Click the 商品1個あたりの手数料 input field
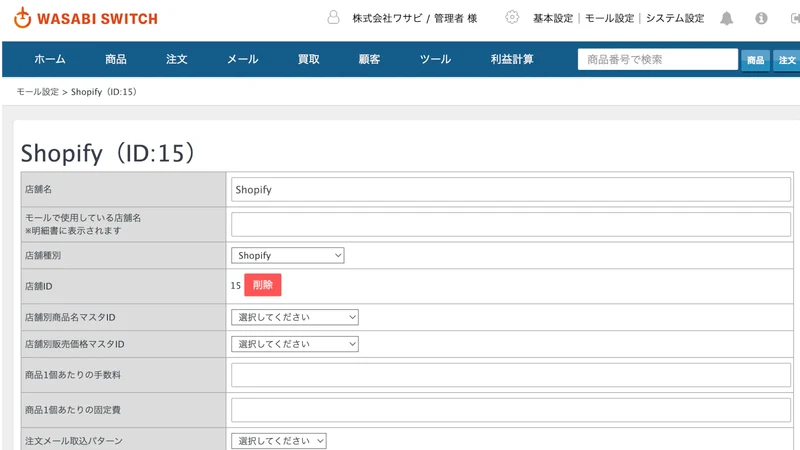Viewport: 800px width, 450px height. [x=511, y=375]
